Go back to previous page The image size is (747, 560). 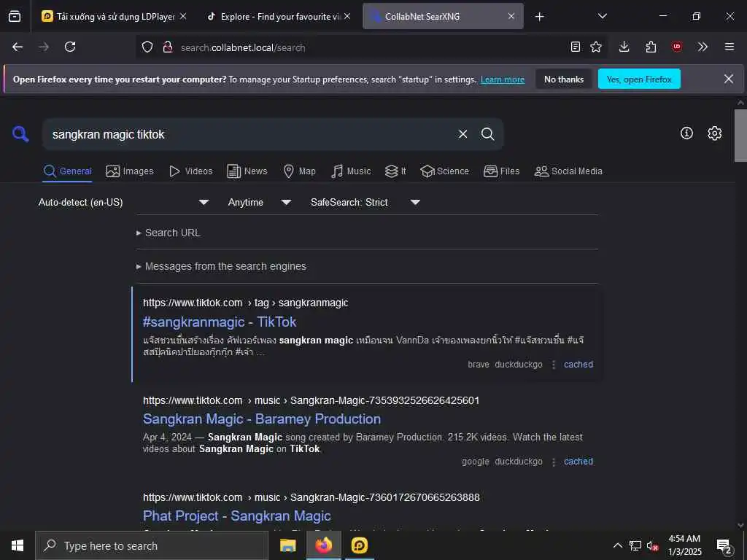tap(18, 47)
